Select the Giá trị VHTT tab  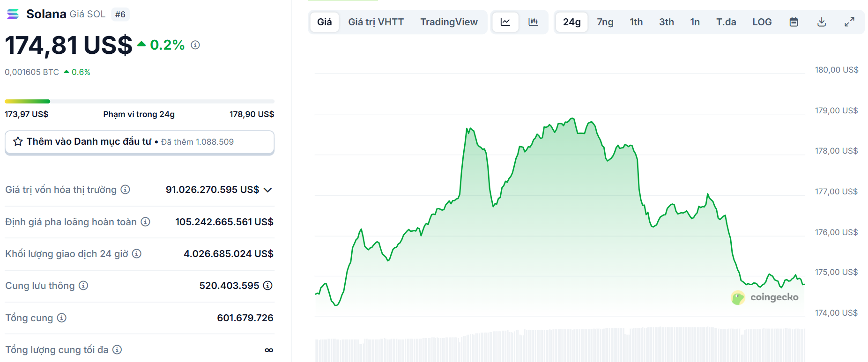pos(376,22)
